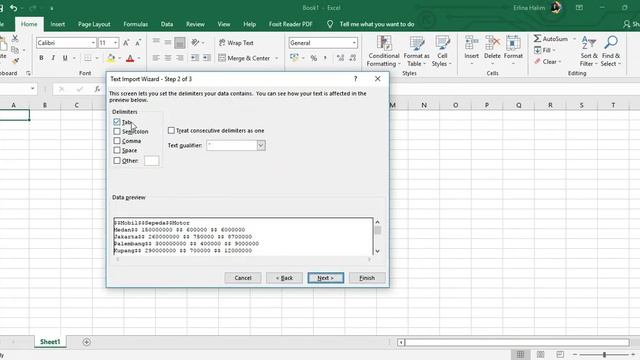The width and height of the screenshot is (640, 360).
Task: Uncheck the Tab delimiter checkbox
Action: point(117,122)
